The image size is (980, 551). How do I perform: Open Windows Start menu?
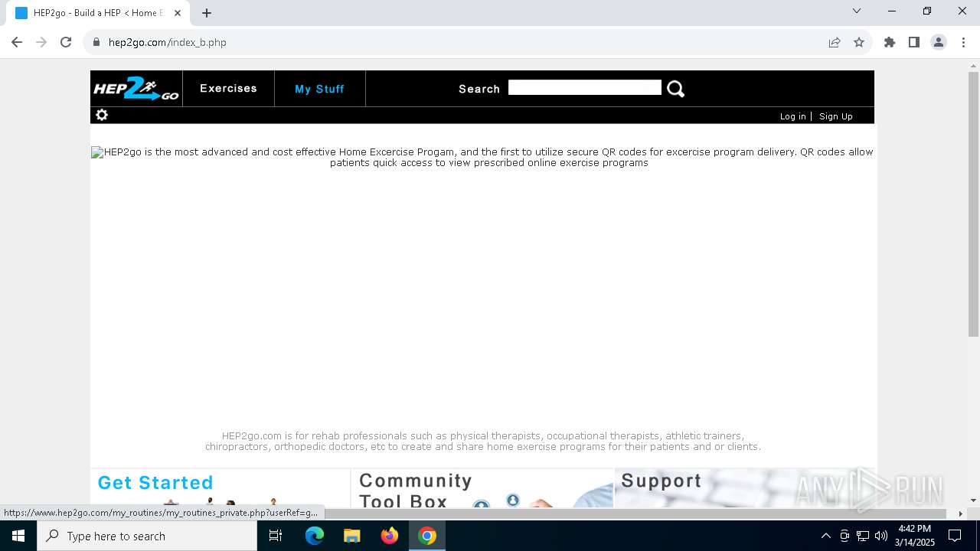(x=18, y=536)
